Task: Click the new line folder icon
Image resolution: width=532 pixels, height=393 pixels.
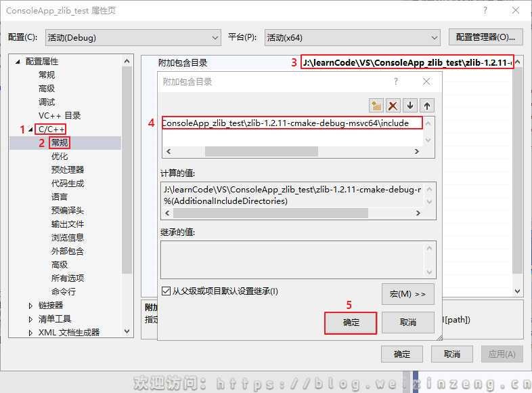Action: point(376,106)
